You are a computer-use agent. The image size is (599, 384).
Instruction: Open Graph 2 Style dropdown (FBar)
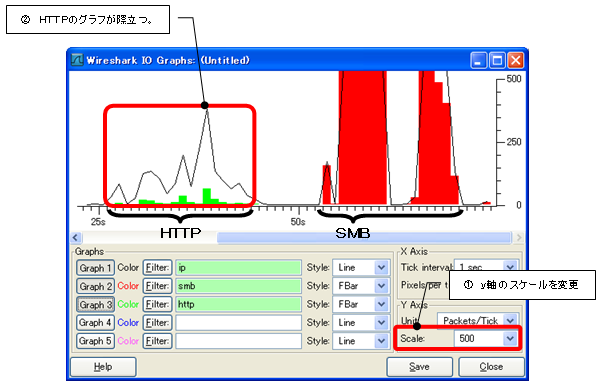[361, 286]
